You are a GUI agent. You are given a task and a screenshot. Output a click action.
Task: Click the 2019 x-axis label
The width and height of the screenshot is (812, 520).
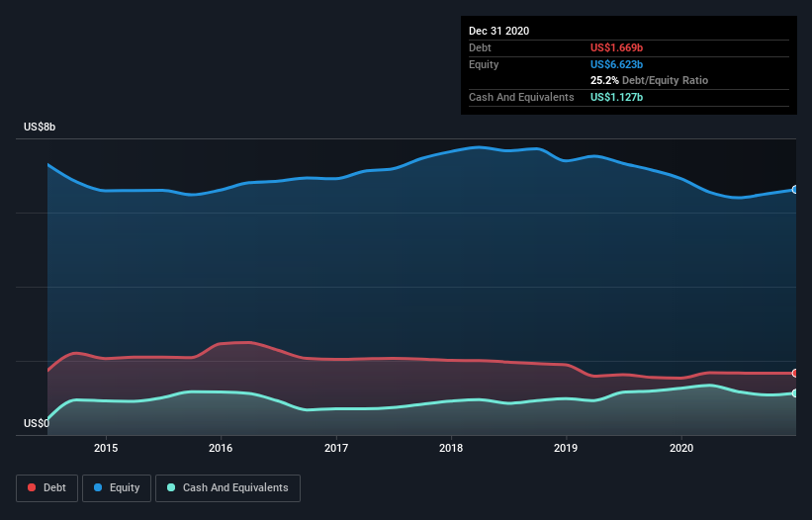(x=566, y=448)
